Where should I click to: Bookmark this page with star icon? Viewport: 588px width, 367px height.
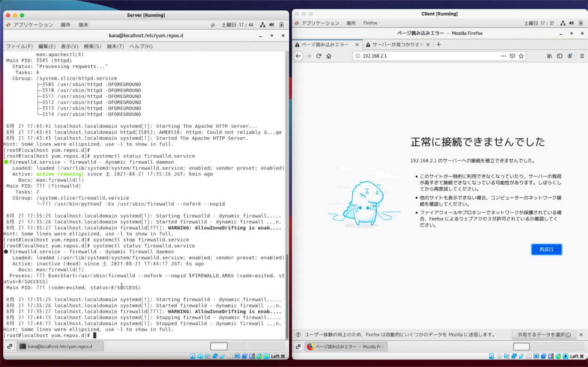521,56
